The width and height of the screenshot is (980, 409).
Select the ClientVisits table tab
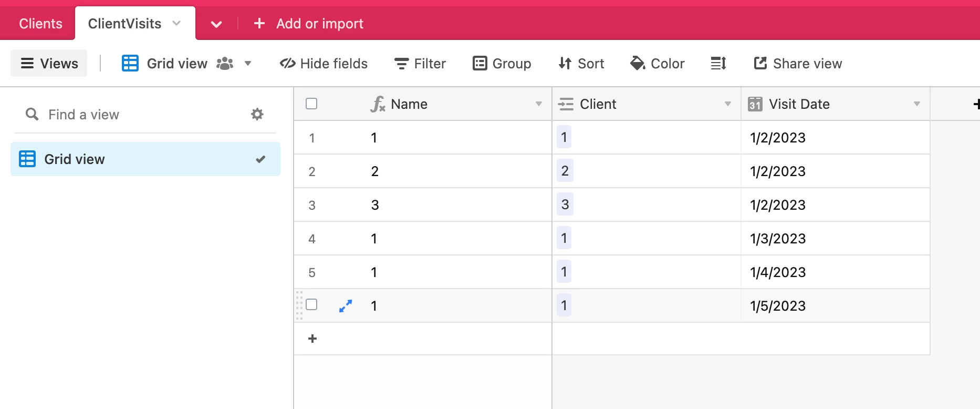click(124, 24)
